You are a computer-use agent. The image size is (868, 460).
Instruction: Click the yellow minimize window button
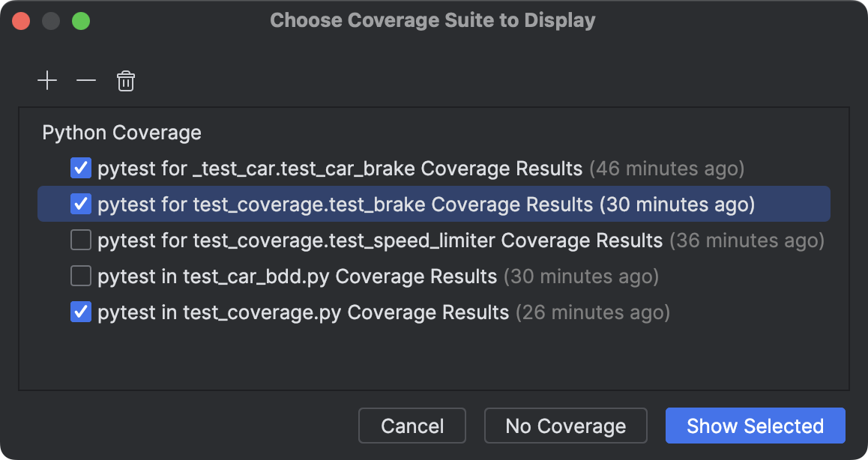coord(51,20)
